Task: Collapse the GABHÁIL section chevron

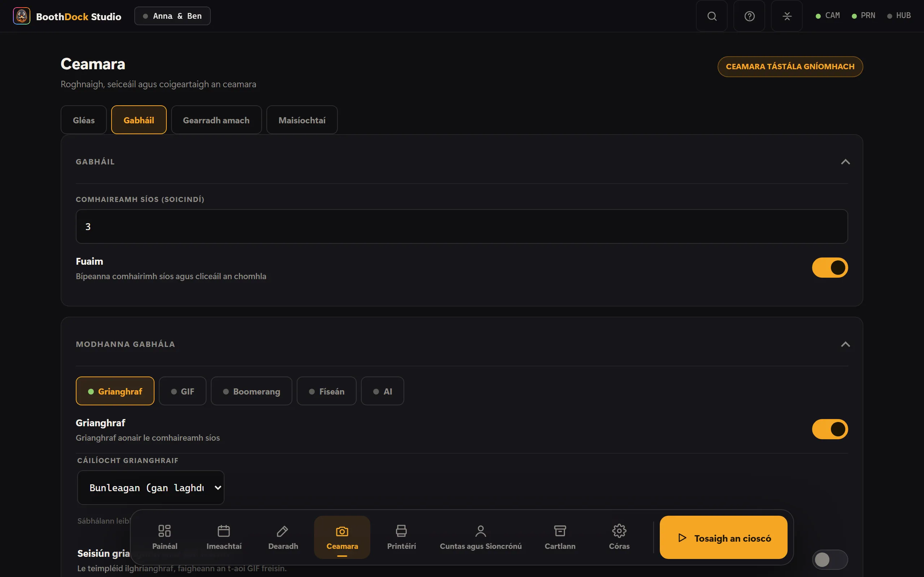Action: click(x=845, y=162)
